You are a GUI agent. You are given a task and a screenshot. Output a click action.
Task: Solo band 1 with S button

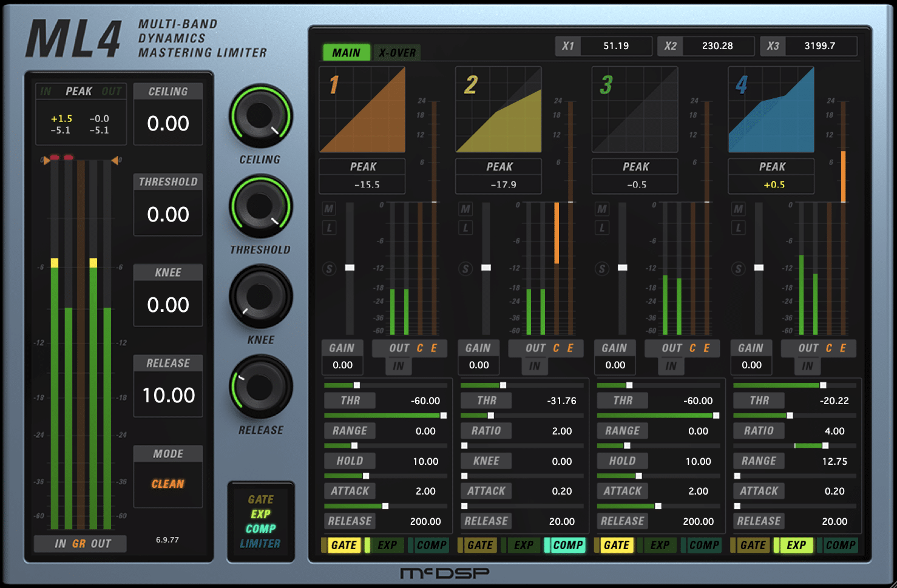329,268
